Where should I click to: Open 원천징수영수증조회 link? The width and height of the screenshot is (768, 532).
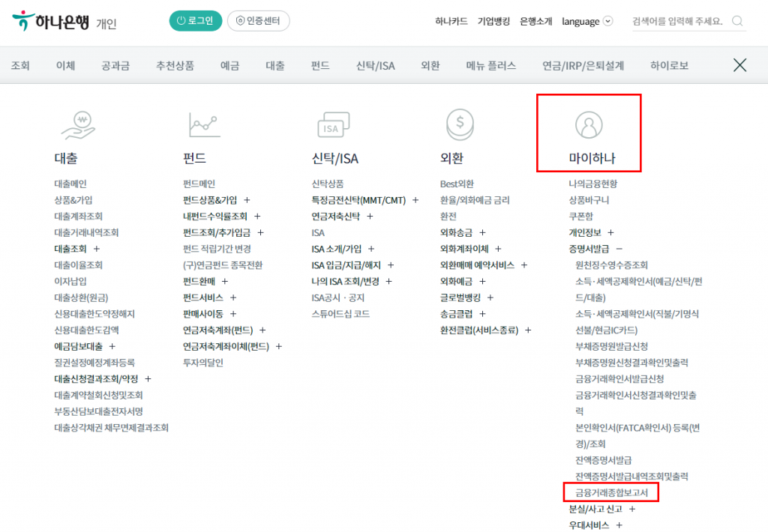coord(611,265)
